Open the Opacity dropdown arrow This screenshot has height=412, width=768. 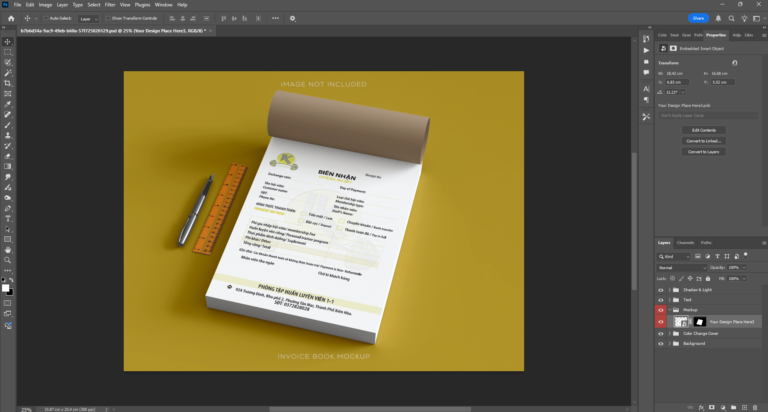744,267
